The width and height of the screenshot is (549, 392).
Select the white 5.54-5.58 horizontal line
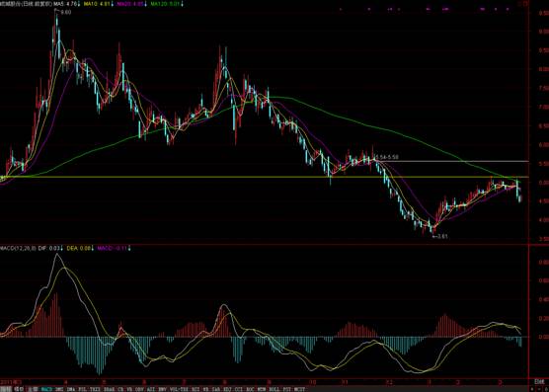(451, 161)
